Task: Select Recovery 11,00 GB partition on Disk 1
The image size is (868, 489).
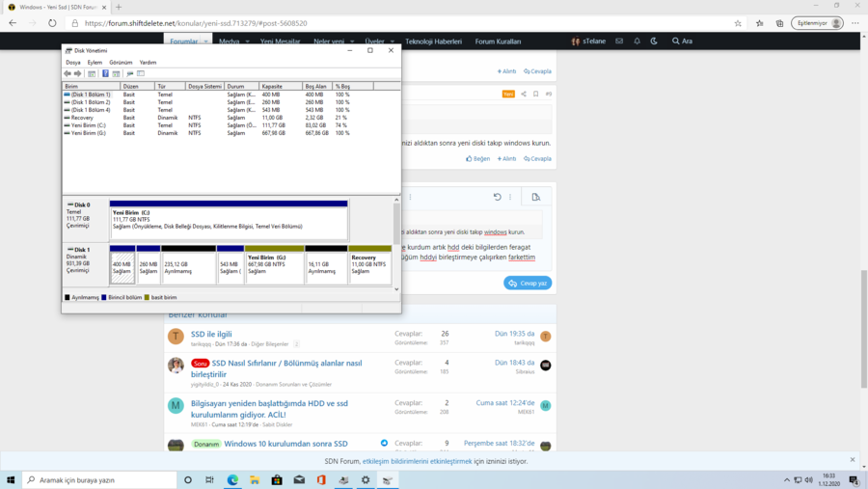Action: pos(369,265)
